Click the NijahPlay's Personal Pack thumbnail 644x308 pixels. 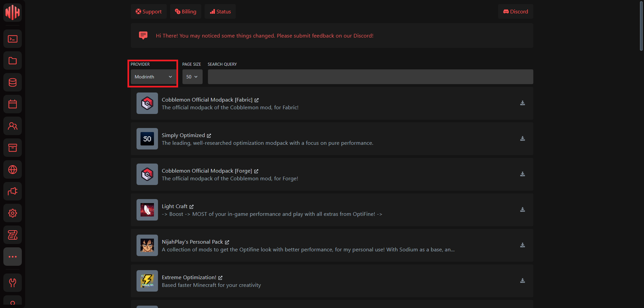[147, 245]
